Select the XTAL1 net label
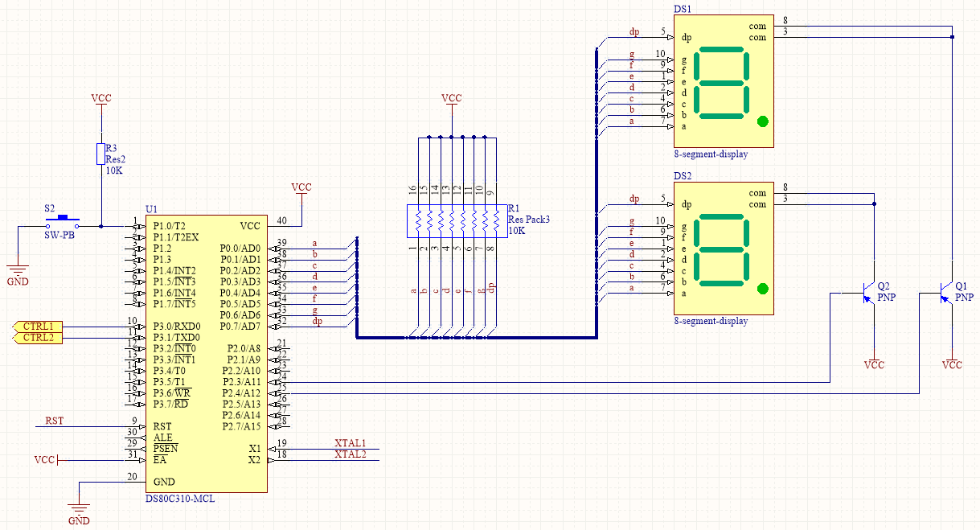Image resolution: width=980 pixels, height=530 pixels. (x=350, y=443)
